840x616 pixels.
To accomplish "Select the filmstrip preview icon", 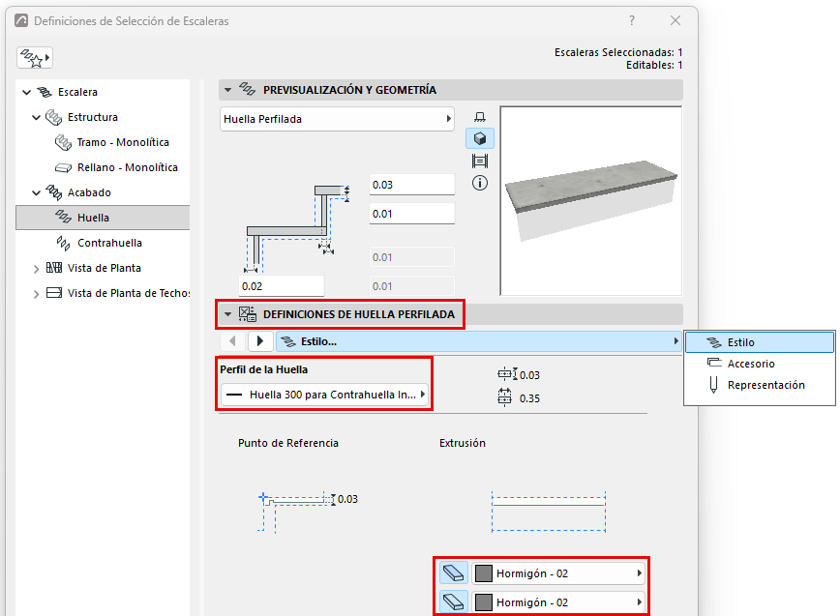I will pyautogui.click(x=480, y=161).
